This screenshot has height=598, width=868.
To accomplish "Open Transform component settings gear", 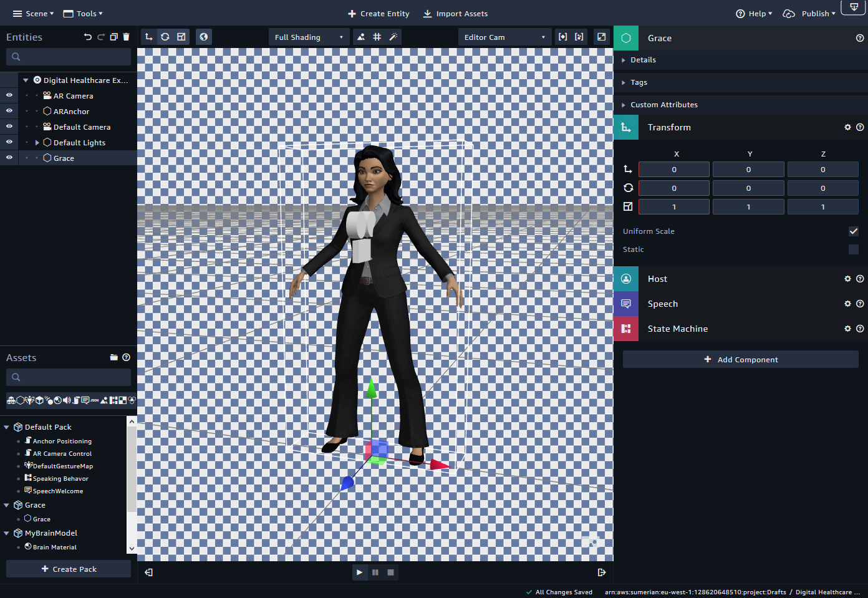I will (847, 127).
